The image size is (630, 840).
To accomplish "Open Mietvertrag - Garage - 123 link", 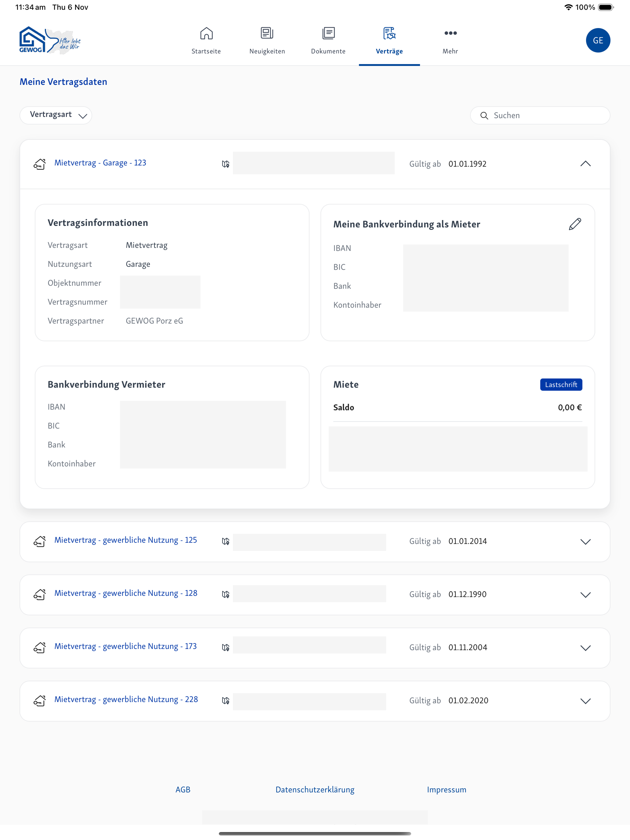I will (100, 163).
